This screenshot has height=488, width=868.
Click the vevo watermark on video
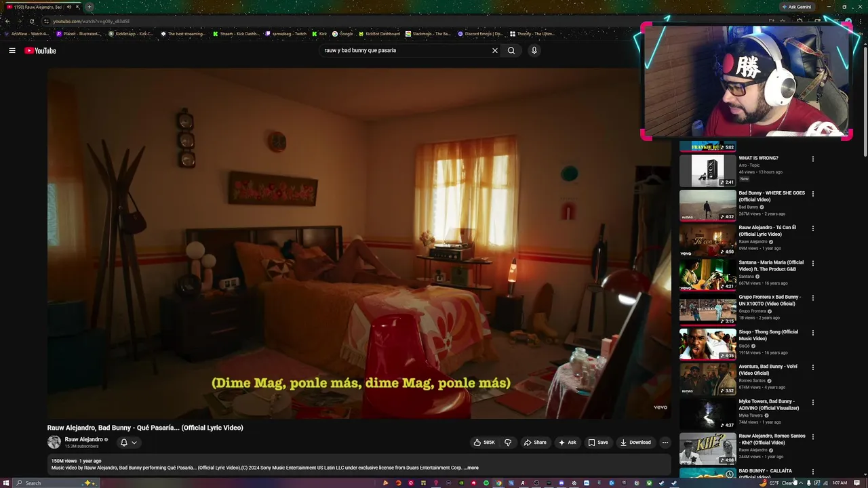pos(660,407)
